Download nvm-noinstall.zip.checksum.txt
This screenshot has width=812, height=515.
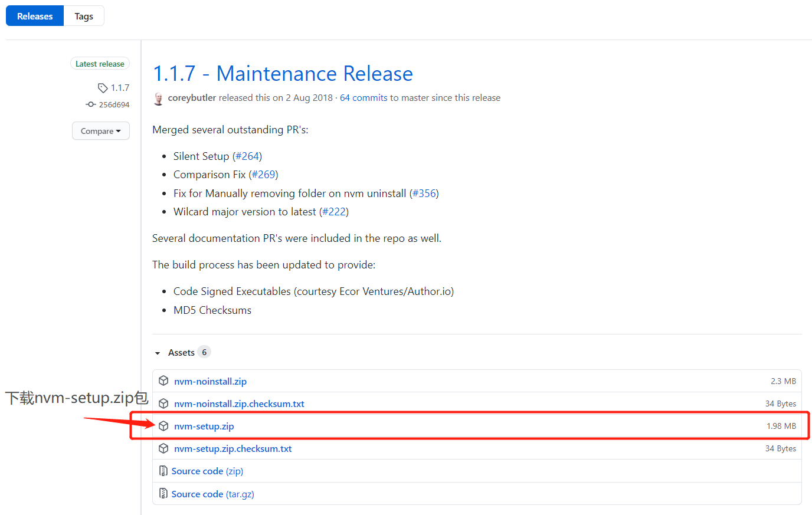pyautogui.click(x=239, y=404)
